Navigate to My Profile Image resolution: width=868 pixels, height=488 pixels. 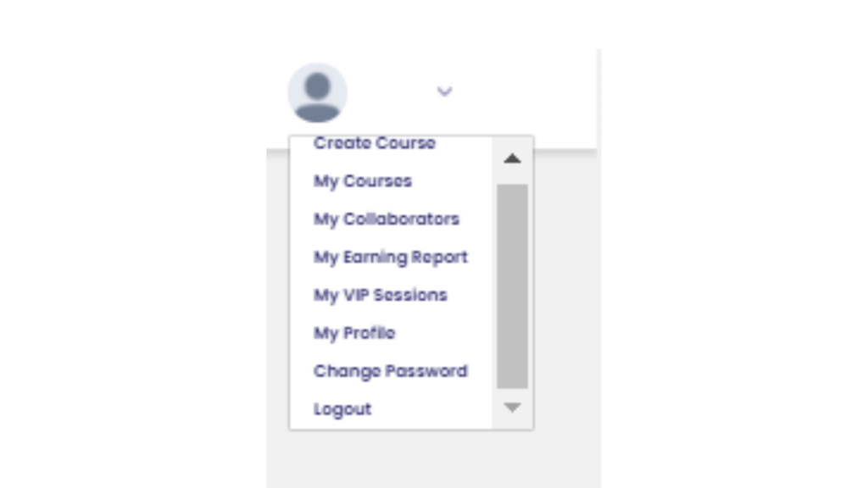click(354, 333)
